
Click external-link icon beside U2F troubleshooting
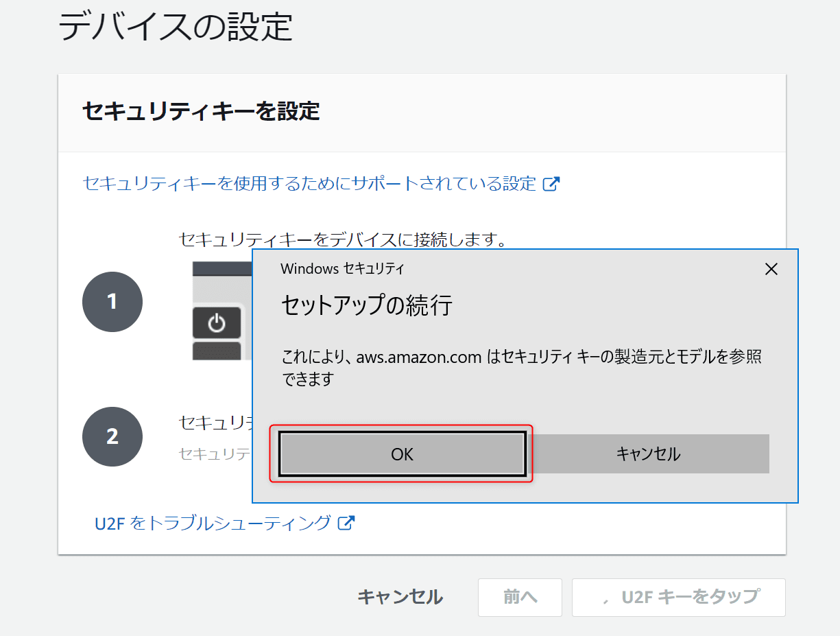click(x=347, y=523)
